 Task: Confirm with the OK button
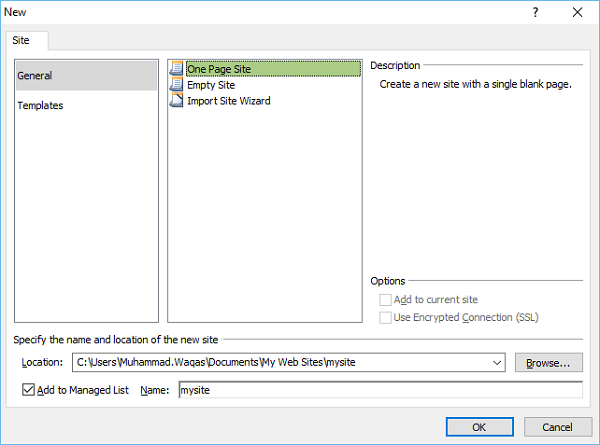tap(479, 426)
